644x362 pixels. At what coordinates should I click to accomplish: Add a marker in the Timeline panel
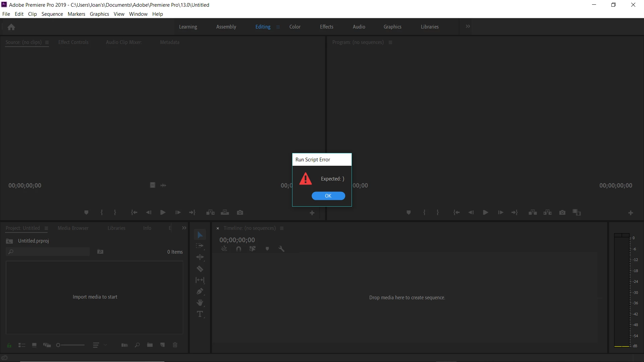[267, 249]
